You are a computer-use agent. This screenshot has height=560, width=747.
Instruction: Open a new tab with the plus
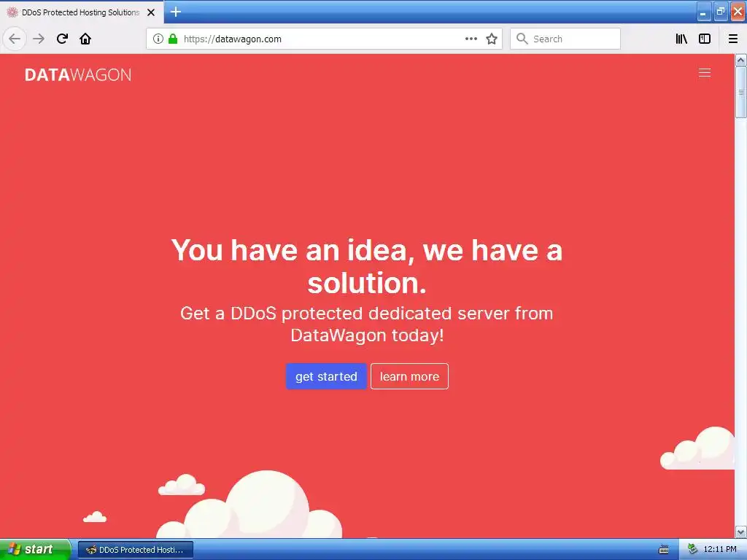click(x=176, y=12)
